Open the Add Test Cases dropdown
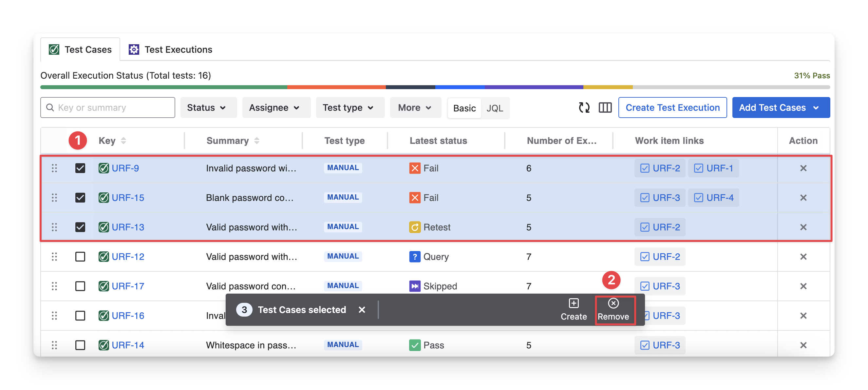 [781, 107]
